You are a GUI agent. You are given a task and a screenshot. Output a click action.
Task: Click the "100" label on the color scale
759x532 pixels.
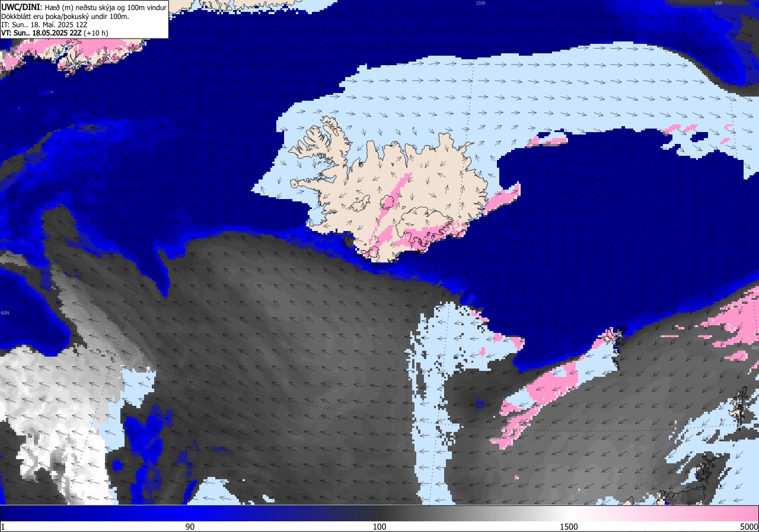coord(379,527)
